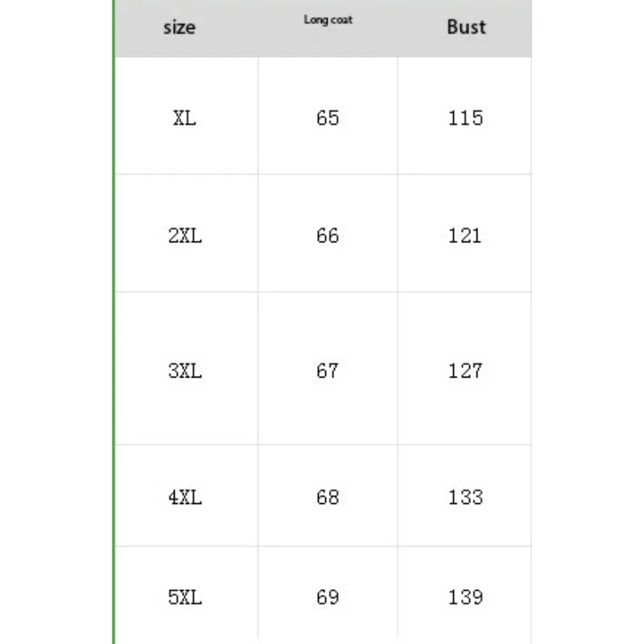This screenshot has height=644, width=644.
Task: Click the coat length value 66
Action: coord(328,236)
